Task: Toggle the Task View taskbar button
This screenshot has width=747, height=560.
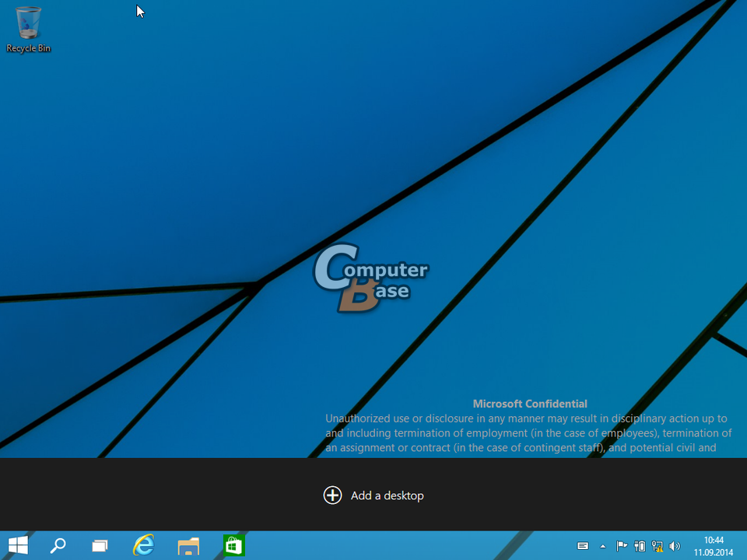Action: pyautogui.click(x=100, y=546)
